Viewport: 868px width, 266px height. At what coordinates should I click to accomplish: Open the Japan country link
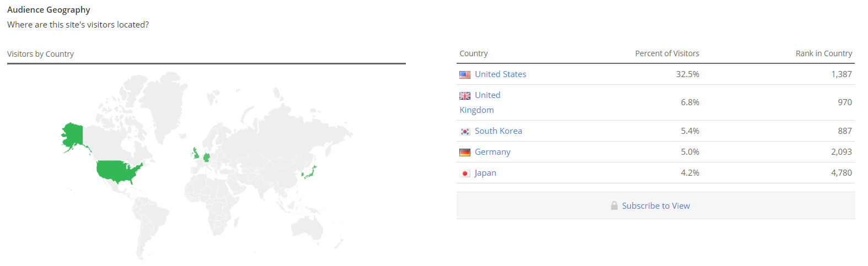485,173
